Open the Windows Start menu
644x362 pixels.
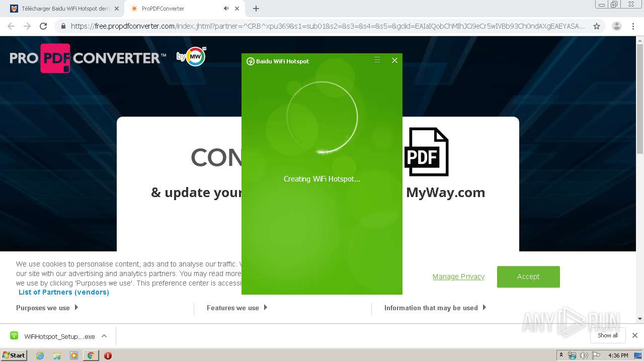coord(14,355)
